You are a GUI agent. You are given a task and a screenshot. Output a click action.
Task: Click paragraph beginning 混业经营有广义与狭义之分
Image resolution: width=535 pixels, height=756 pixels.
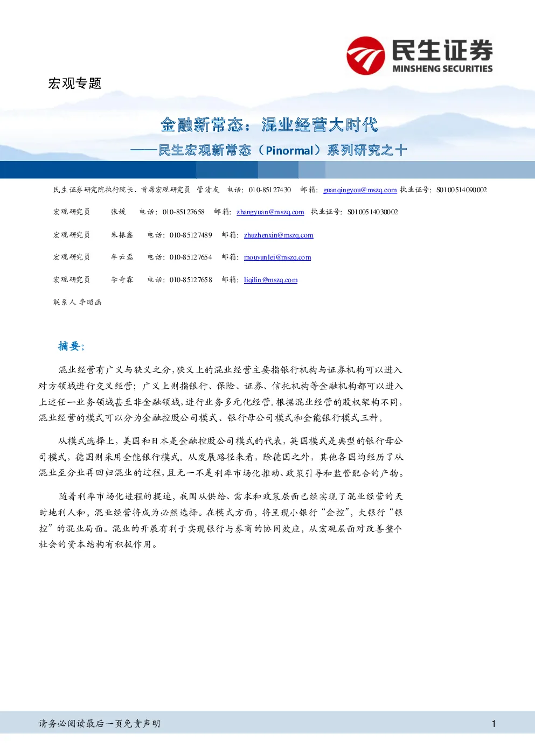click(x=221, y=394)
